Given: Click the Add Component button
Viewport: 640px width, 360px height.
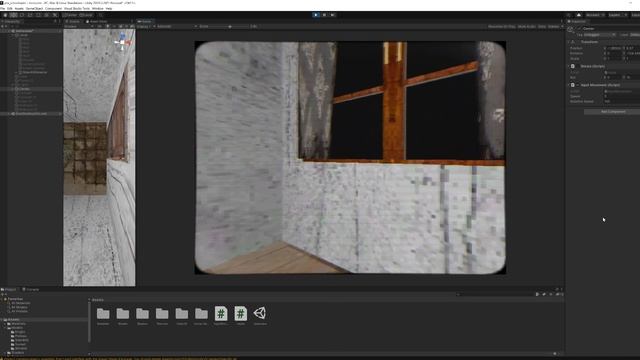Looking at the screenshot, I should (x=613, y=111).
